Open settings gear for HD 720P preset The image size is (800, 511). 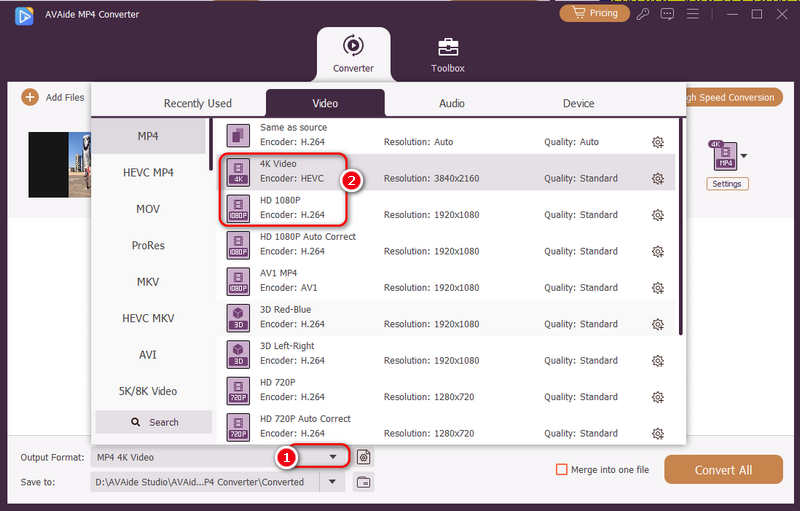click(x=658, y=397)
